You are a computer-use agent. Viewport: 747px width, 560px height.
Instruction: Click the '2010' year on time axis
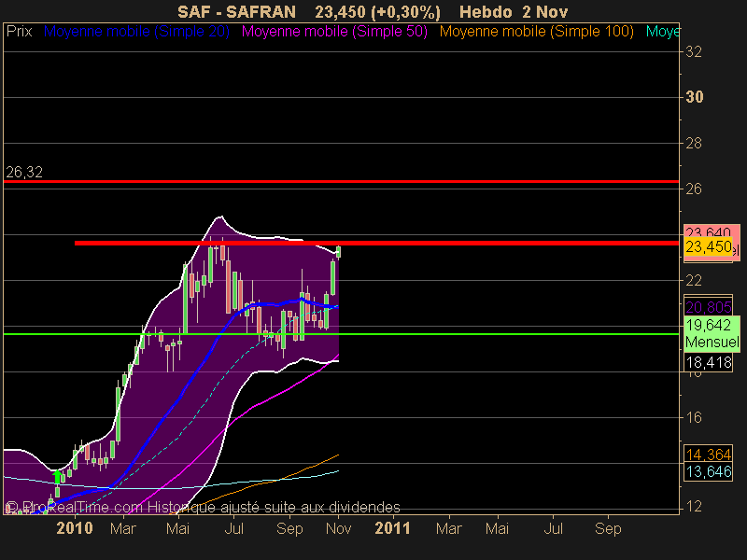pos(75,528)
